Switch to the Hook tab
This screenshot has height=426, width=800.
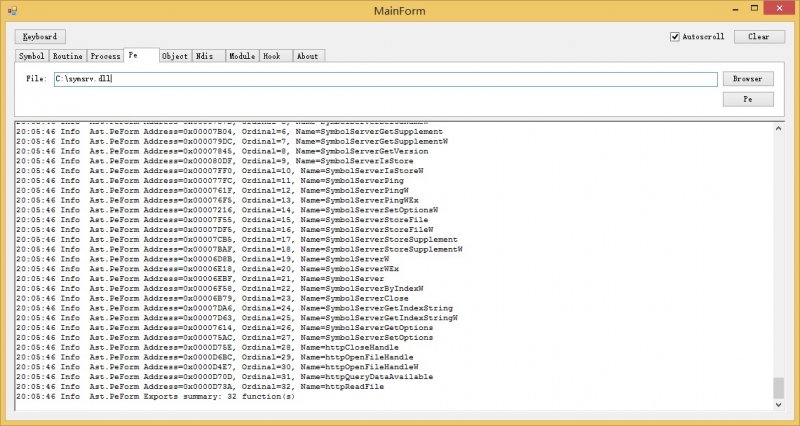(x=276, y=56)
